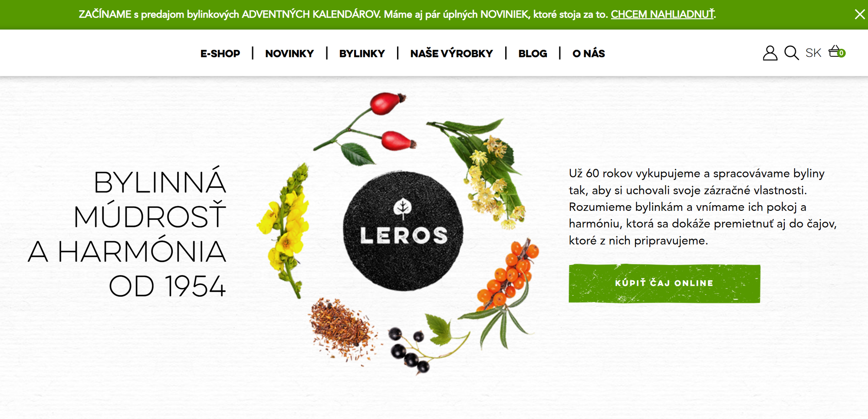
Task: Open the BYLINKY section
Action: click(x=362, y=53)
